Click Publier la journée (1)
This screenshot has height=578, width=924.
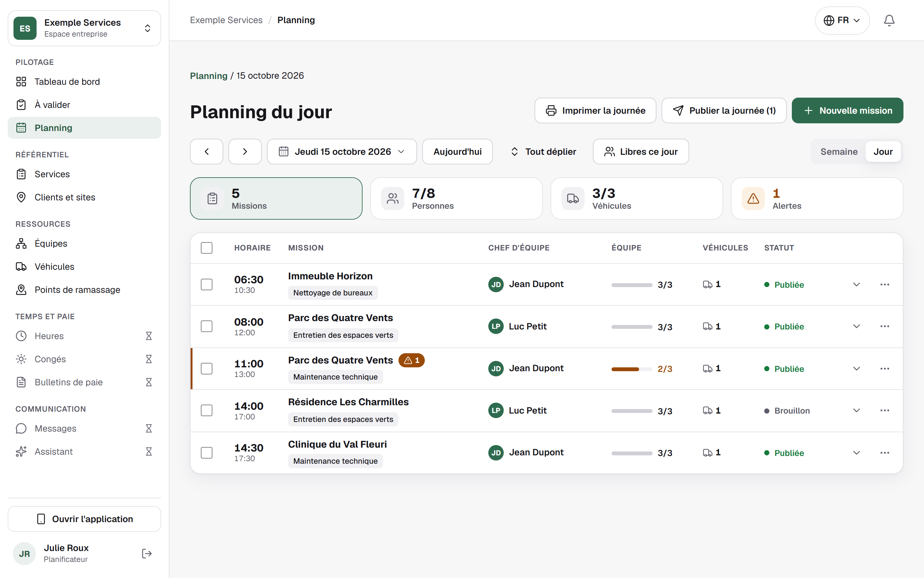[x=724, y=110]
